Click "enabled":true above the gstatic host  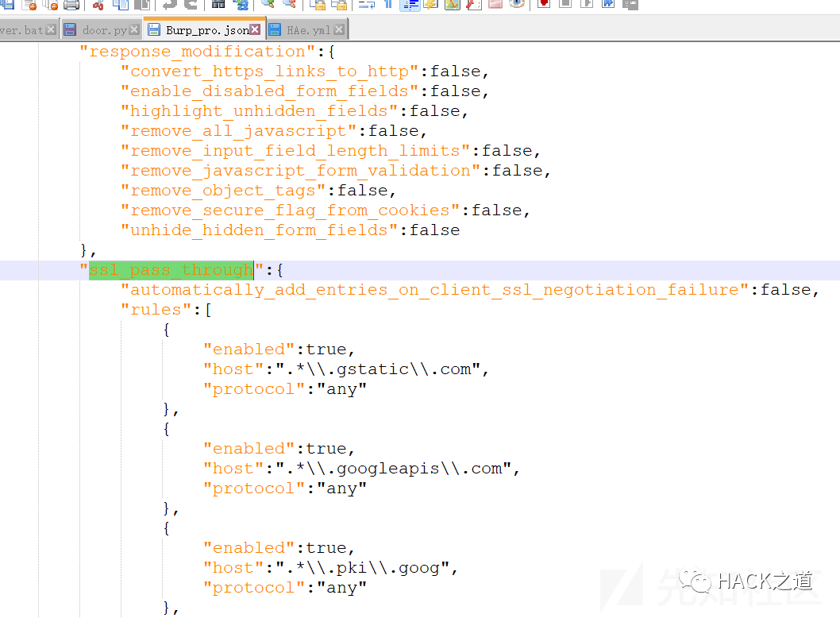[279, 350]
